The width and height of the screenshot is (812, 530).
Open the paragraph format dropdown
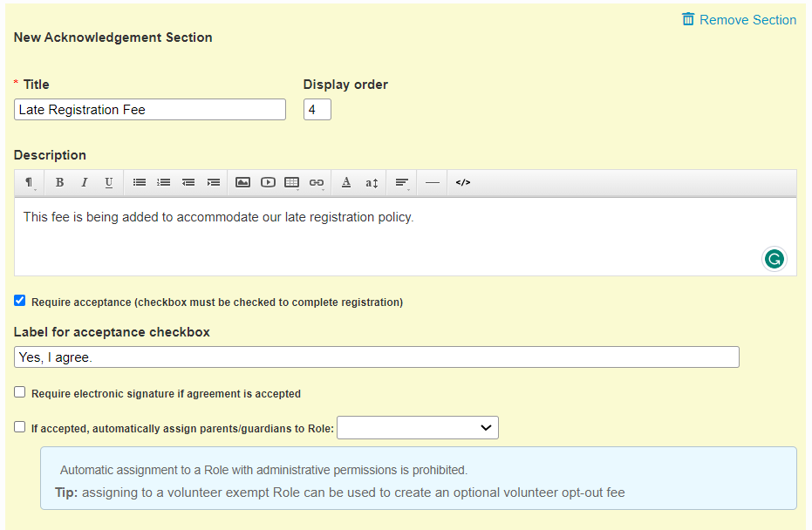click(30, 183)
